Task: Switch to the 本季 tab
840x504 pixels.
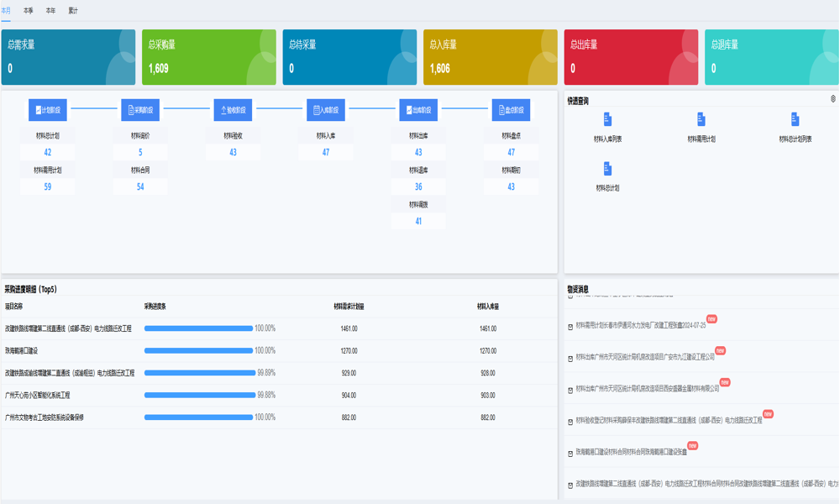Action: pyautogui.click(x=29, y=11)
